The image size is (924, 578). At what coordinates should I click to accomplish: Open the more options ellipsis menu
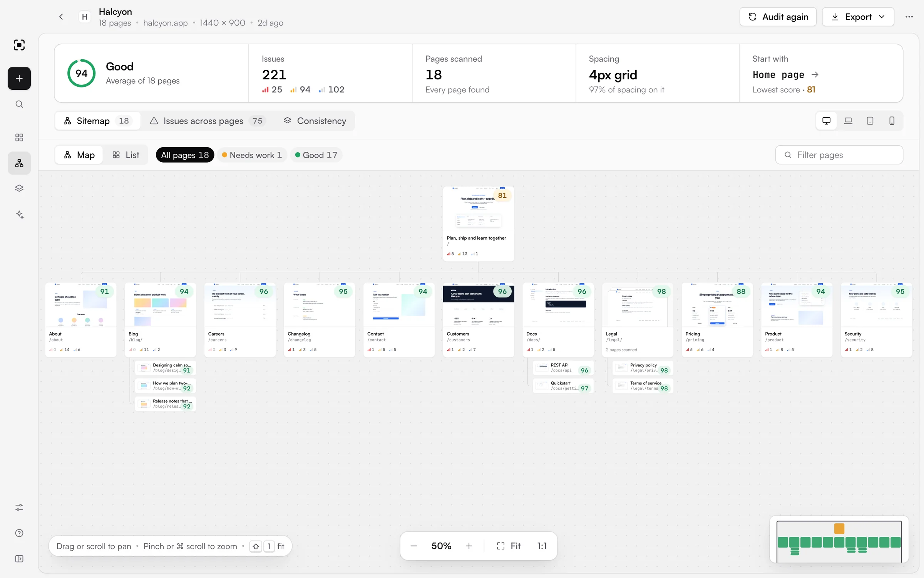pos(909,17)
